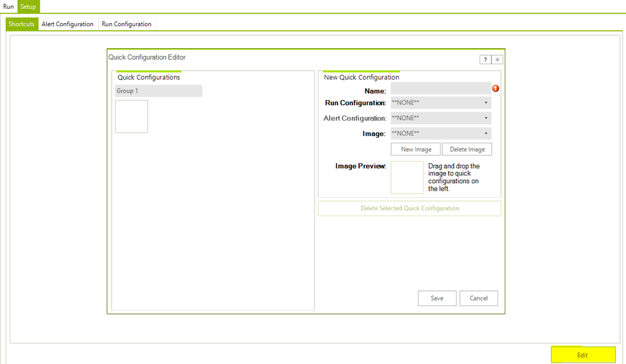Click the red error icon beside Name
This screenshot has width=626, height=364.
(x=496, y=89)
